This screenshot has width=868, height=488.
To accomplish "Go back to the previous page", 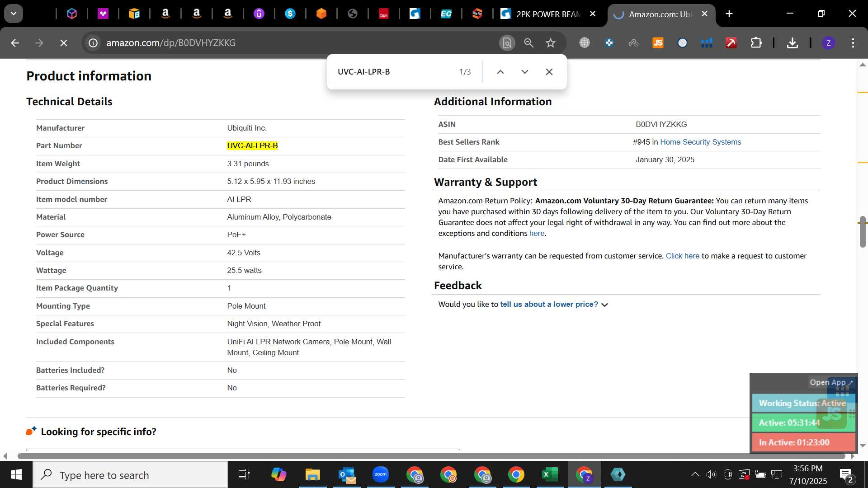I will point(15,43).
